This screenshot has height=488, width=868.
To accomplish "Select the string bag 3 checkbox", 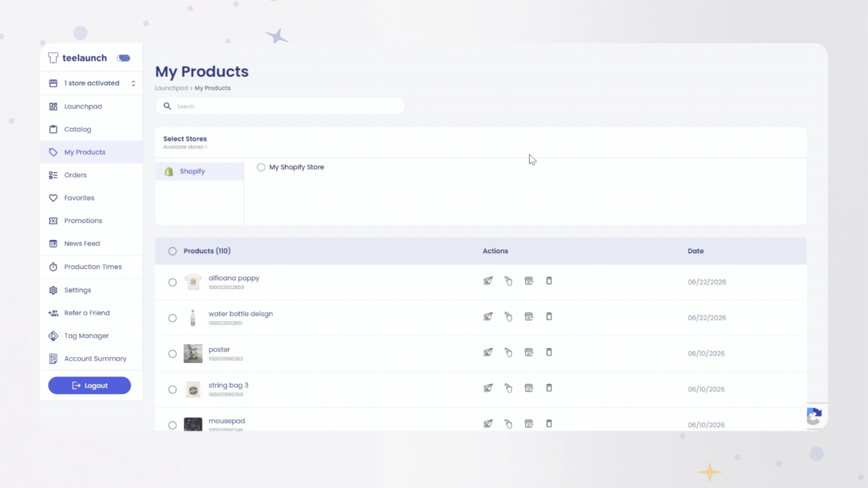I will [173, 390].
